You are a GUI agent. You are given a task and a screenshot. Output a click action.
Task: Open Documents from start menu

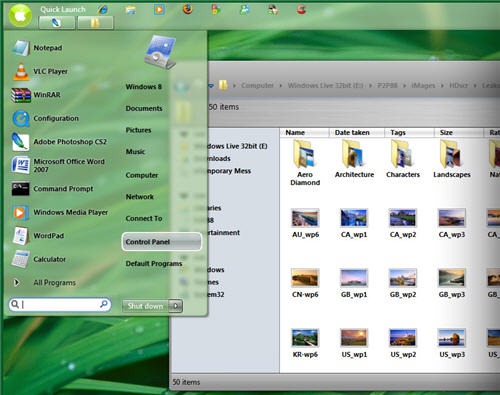(x=144, y=108)
